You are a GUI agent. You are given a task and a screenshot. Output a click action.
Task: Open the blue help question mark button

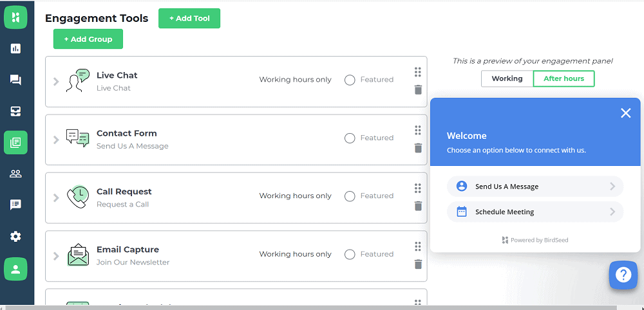623,275
